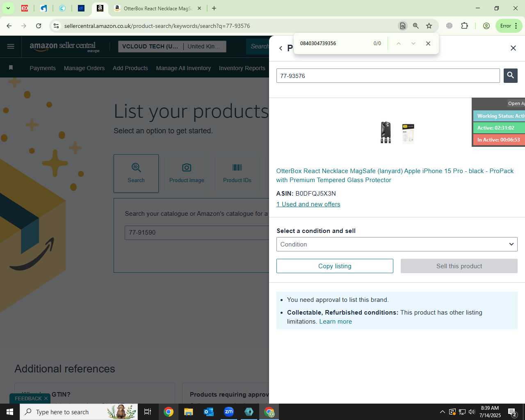Go back using panel back chevron
525x420 pixels.
[281, 48]
